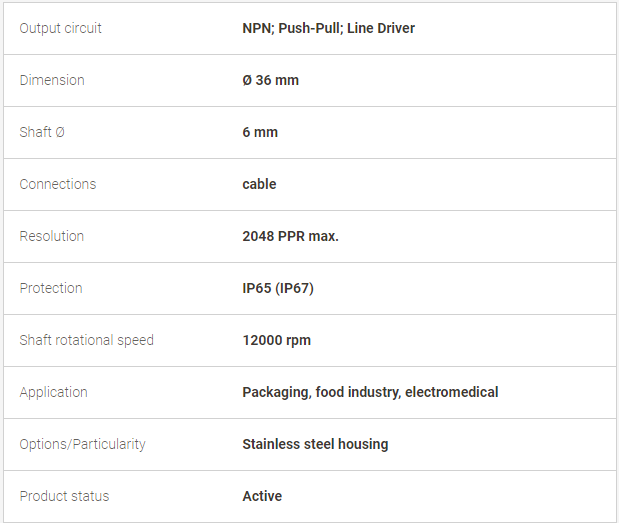This screenshot has width=619, height=523.
Task: Click the 'Options/Particularity' label
Action: coord(82,444)
